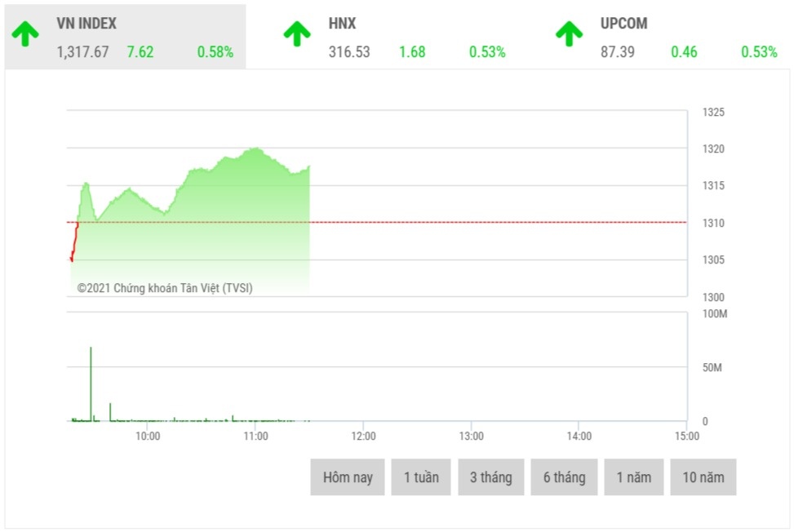Image resolution: width=794 pixels, height=532 pixels.
Task: Display the 1 năm chart range
Action: click(x=634, y=477)
